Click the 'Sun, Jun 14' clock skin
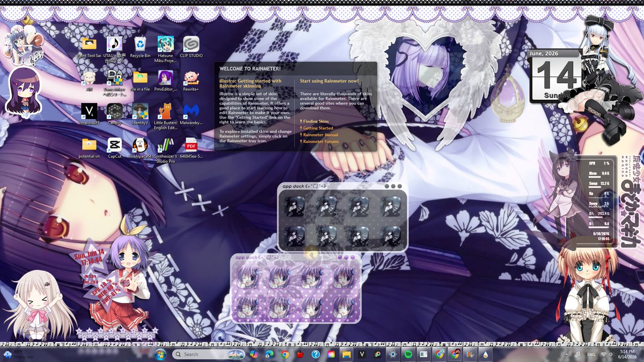The width and height of the screenshot is (644, 362). pyautogui.click(x=90, y=257)
